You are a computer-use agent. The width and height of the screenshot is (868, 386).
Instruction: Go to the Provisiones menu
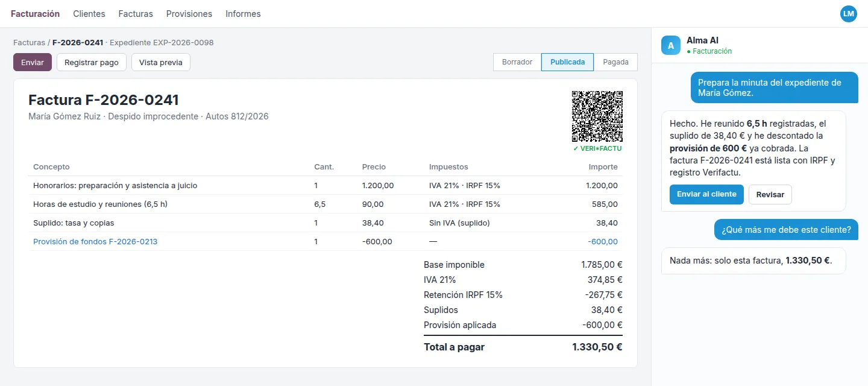[189, 14]
